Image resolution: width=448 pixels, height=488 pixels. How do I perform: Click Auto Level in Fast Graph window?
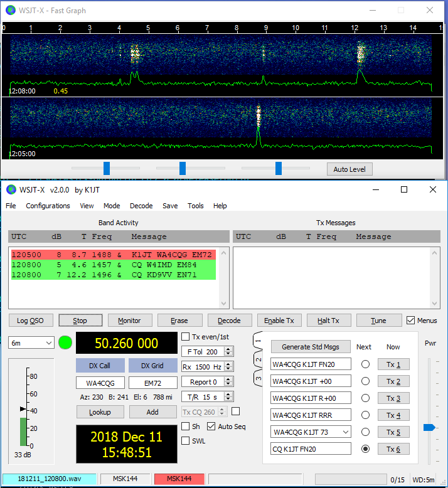click(349, 169)
